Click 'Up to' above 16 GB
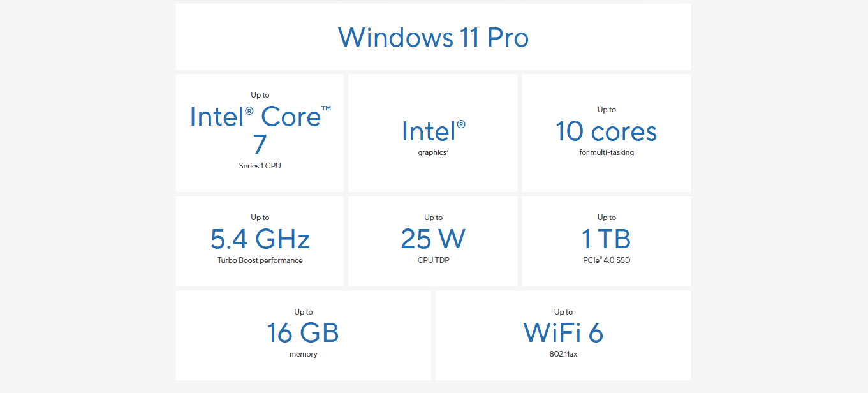The height and width of the screenshot is (393, 868). [x=303, y=312]
